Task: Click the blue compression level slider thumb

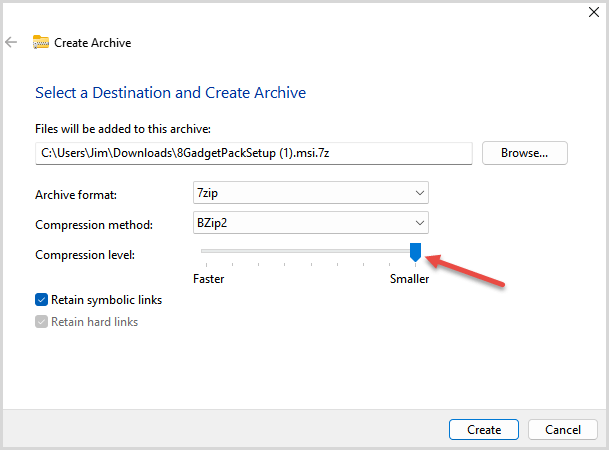Action: (415, 252)
